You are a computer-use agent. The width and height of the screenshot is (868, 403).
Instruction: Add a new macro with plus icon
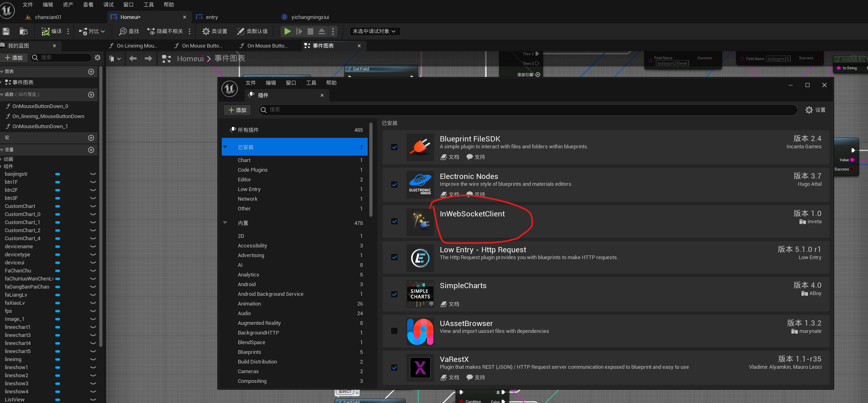91,138
